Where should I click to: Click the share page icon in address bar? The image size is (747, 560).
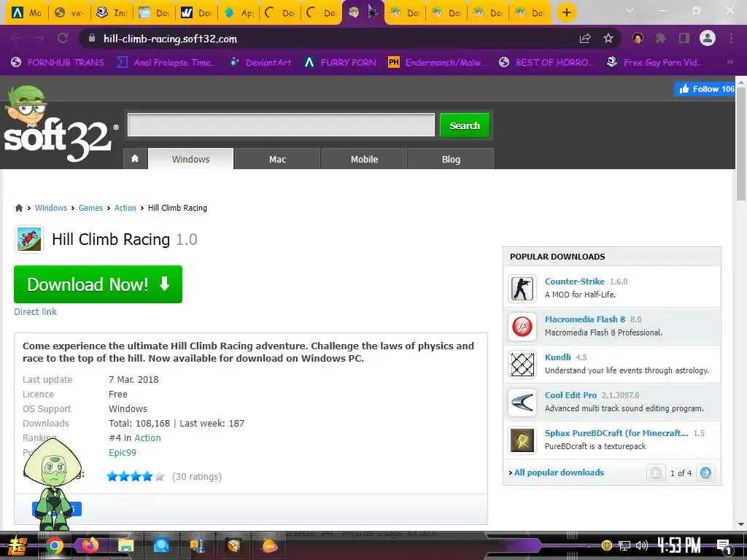pyautogui.click(x=585, y=39)
